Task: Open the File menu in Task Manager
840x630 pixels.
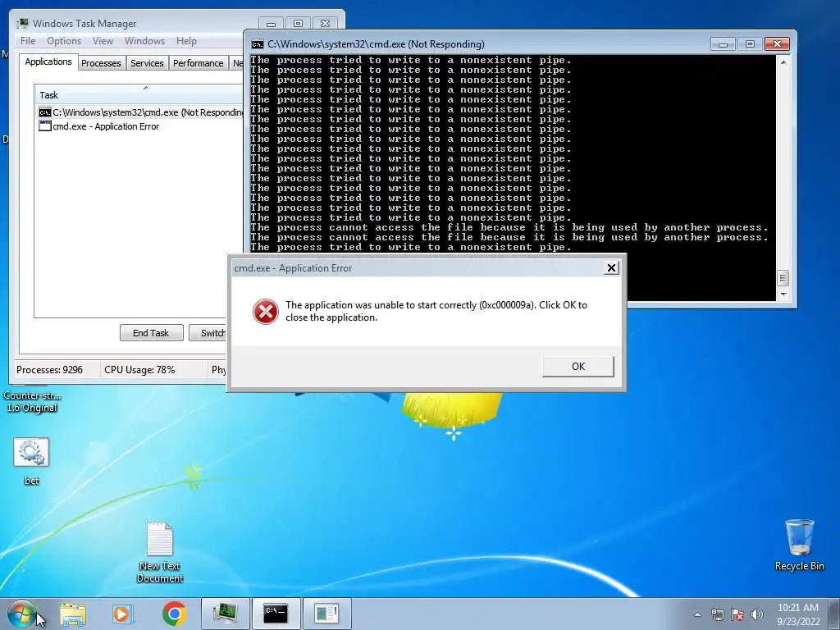Action: pos(28,41)
